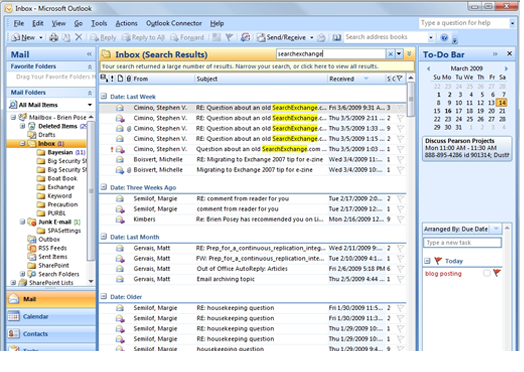Screen dimensions: 524x372
Task: Collapse the Mail navigation pane chevron
Action: click(89, 54)
